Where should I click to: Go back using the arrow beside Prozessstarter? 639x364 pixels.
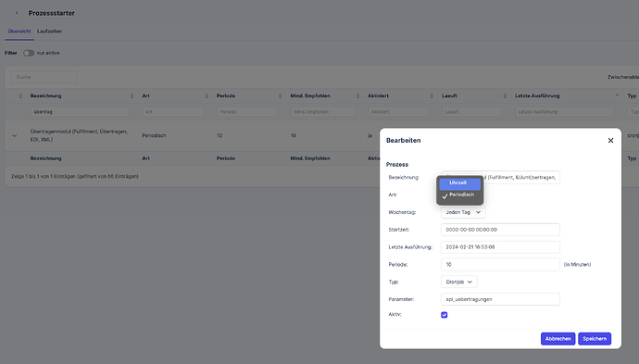tap(17, 13)
